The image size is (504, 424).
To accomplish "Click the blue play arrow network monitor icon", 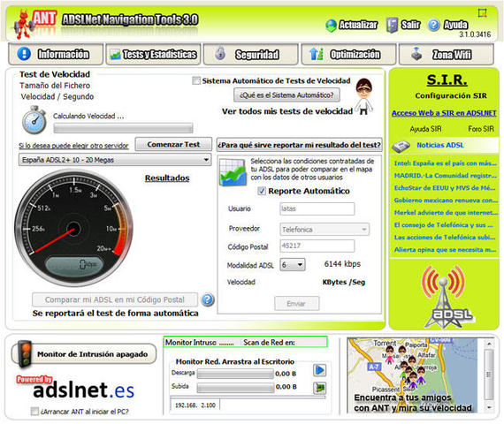I will tap(319, 370).
